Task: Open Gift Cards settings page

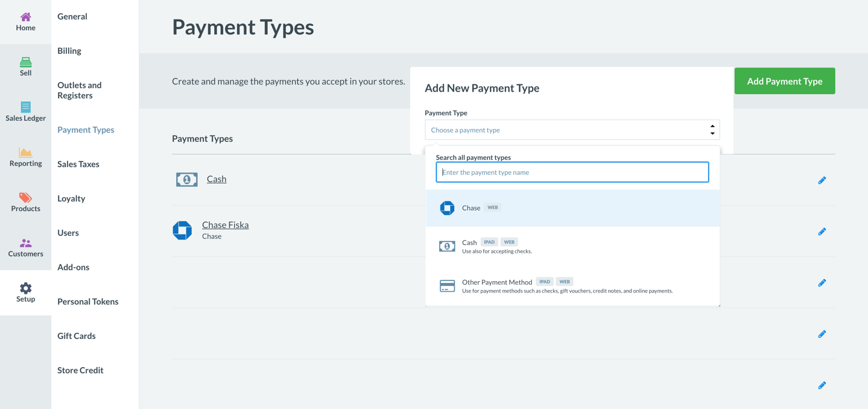Action: (x=77, y=336)
